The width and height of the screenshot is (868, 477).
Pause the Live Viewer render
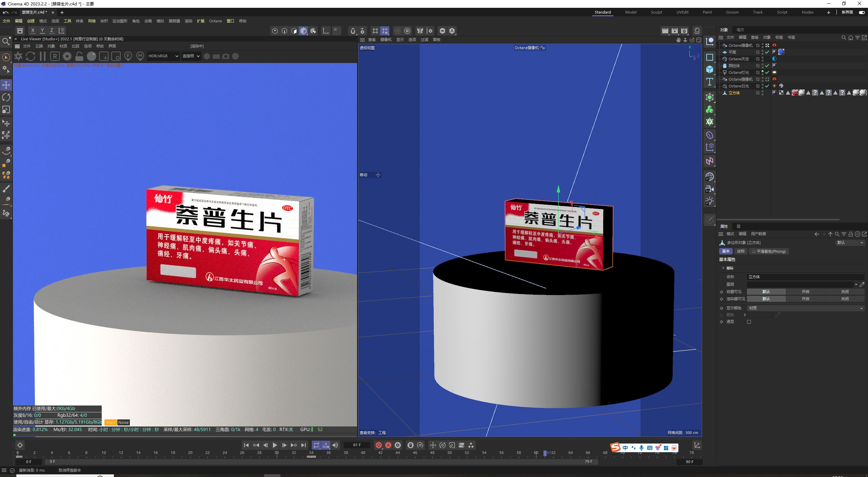pos(43,56)
